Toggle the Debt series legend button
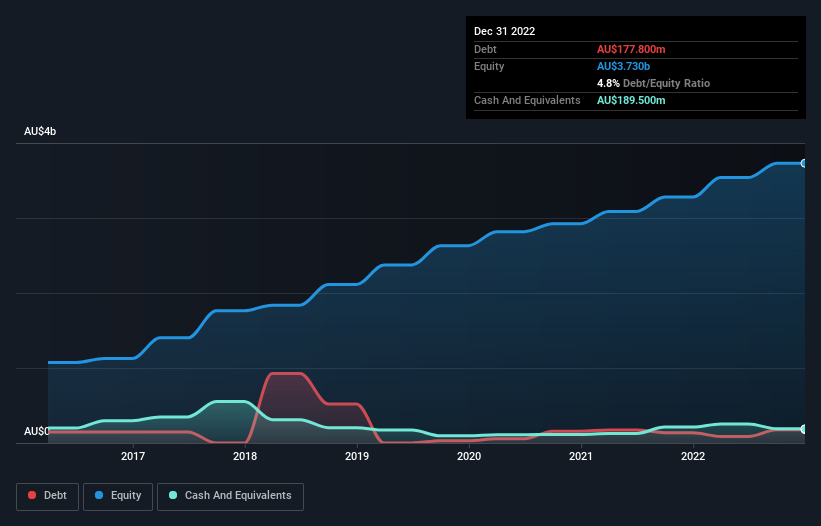 pos(48,496)
